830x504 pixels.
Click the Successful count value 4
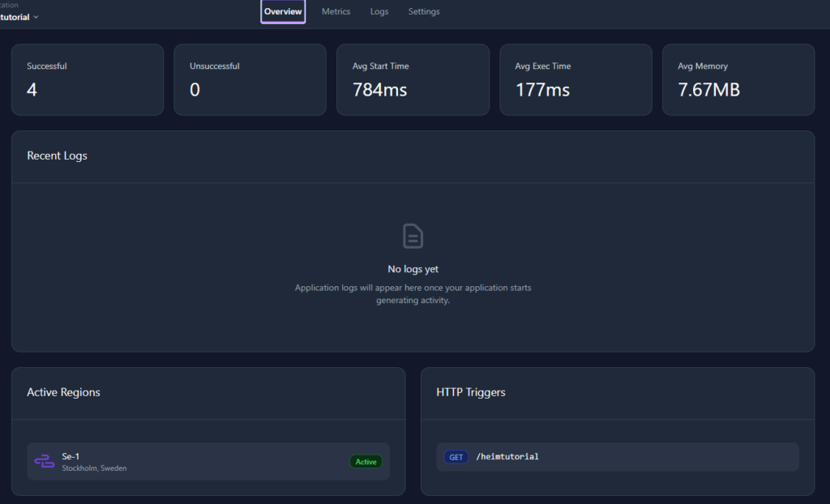pyautogui.click(x=32, y=89)
